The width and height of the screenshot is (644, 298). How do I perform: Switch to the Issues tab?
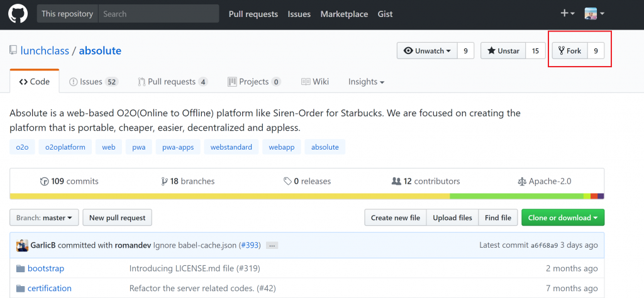coord(94,82)
